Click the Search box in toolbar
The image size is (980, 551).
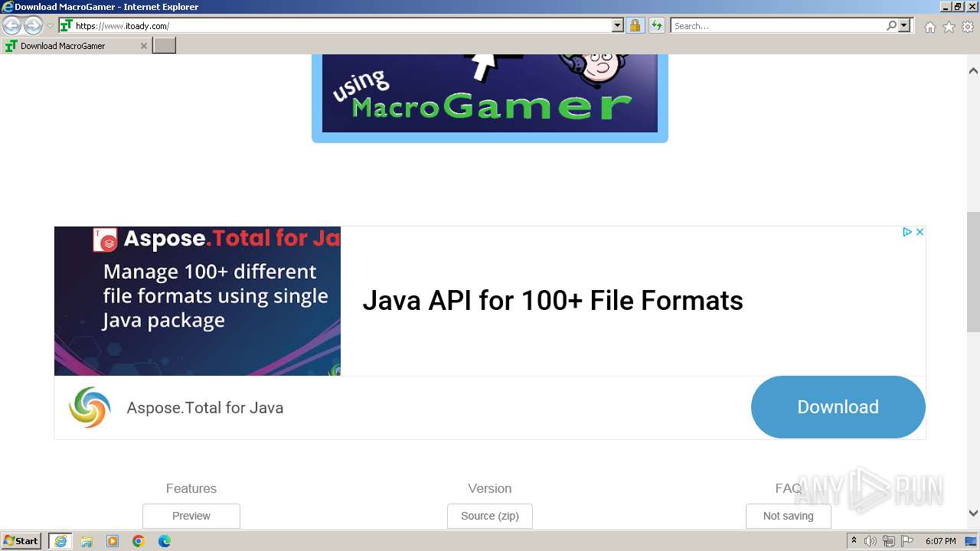[x=778, y=26]
